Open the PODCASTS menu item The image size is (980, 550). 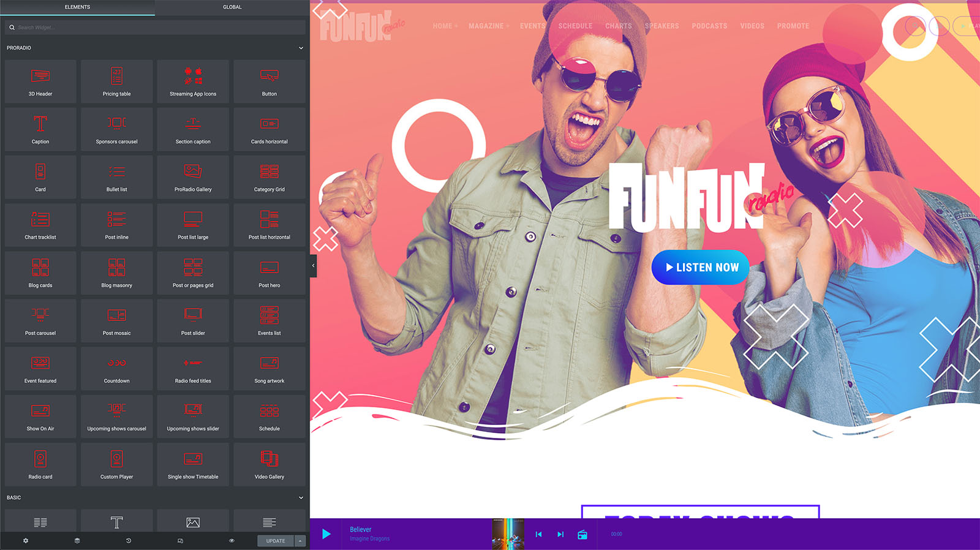click(709, 26)
